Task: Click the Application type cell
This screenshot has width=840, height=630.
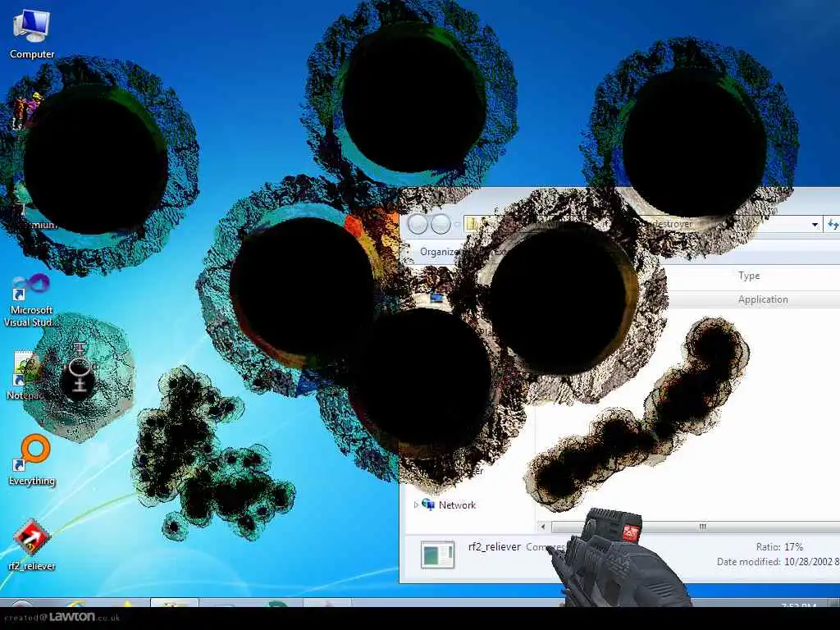Action: click(x=763, y=299)
